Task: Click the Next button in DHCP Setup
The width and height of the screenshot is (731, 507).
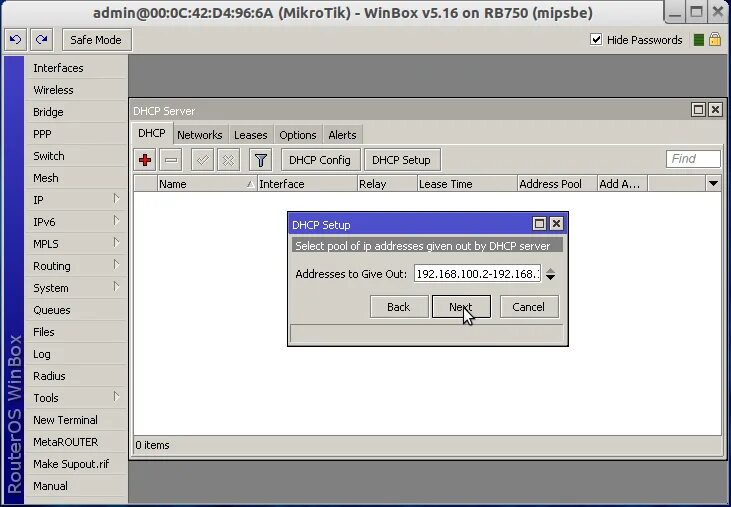Action: coord(461,307)
